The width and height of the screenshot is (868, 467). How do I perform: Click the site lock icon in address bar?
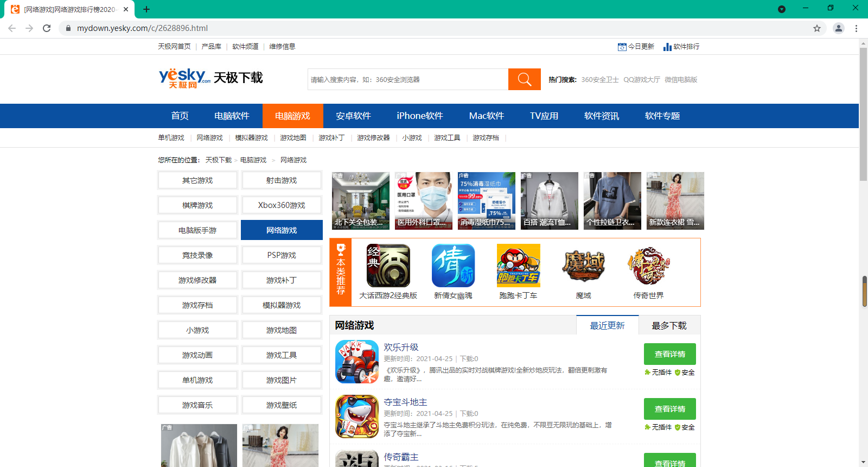(68, 28)
